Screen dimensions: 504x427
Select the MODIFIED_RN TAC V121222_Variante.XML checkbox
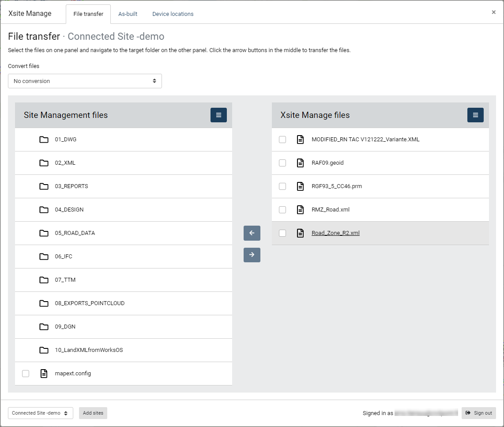(x=282, y=140)
